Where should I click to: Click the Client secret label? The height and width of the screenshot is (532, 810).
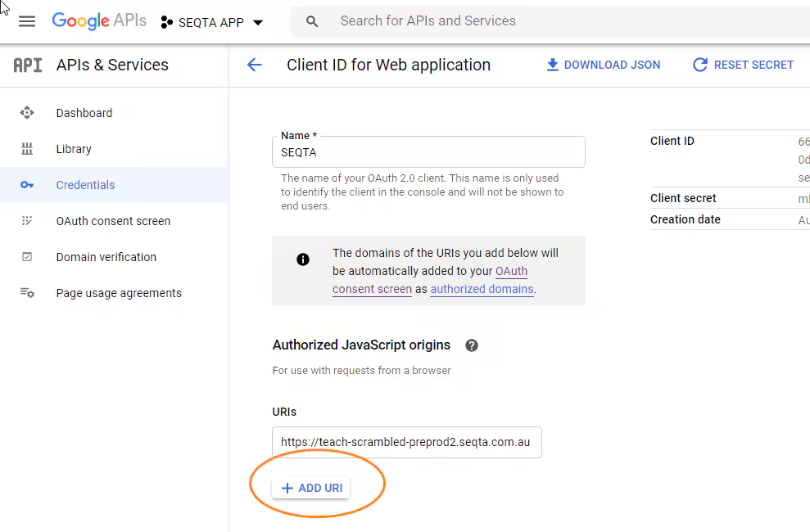click(683, 198)
